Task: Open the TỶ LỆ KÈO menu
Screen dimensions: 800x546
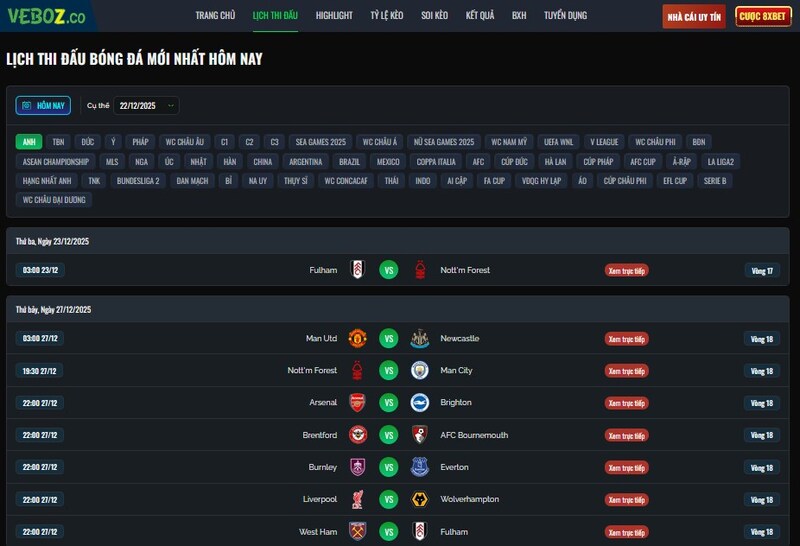Action: click(x=387, y=16)
